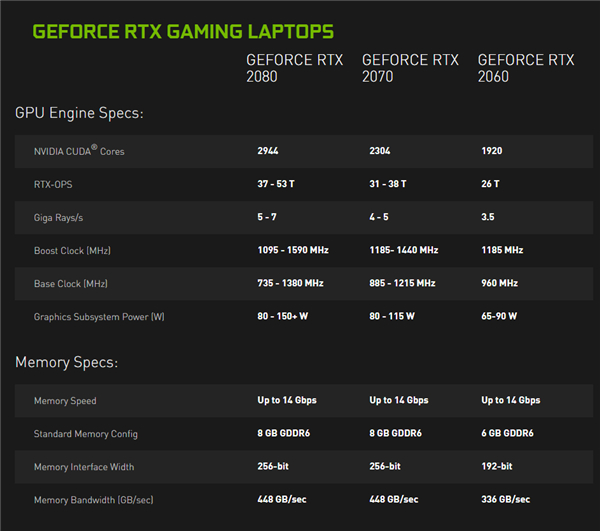Click the value 885 - 1215 MHz
The image size is (600, 531).
pyautogui.click(x=403, y=283)
